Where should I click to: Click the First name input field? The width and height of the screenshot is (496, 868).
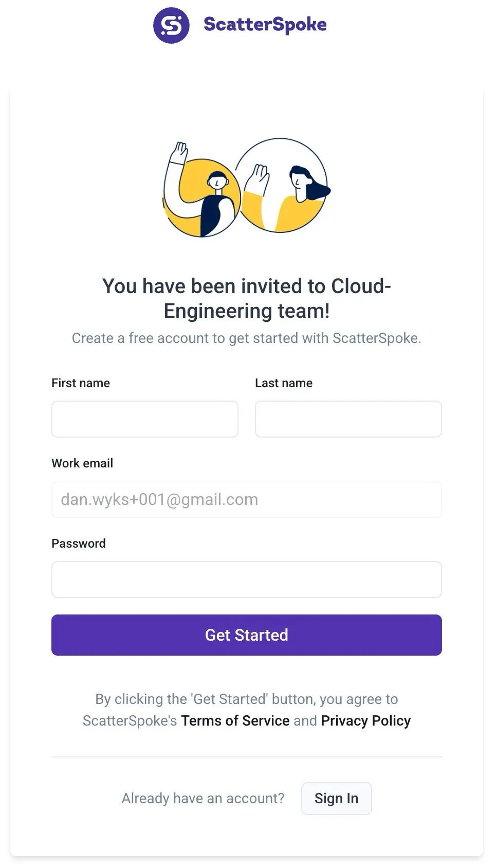[x=144, y=419]
